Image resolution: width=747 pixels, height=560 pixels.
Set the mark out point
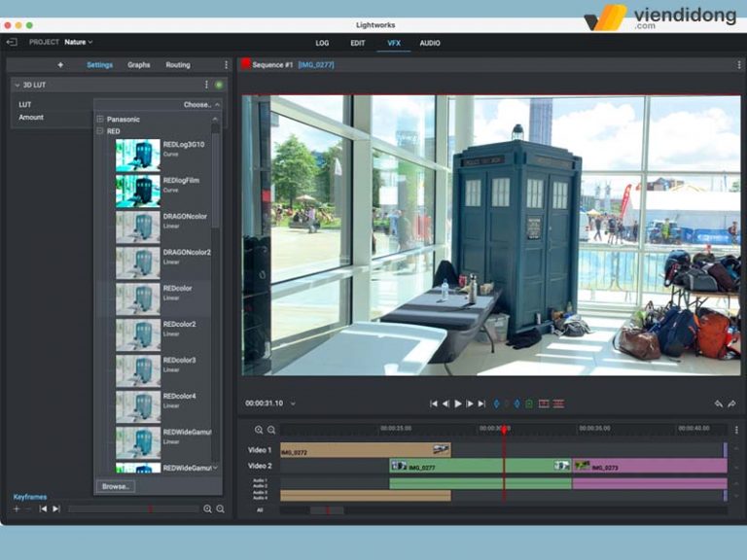(516, 403)
